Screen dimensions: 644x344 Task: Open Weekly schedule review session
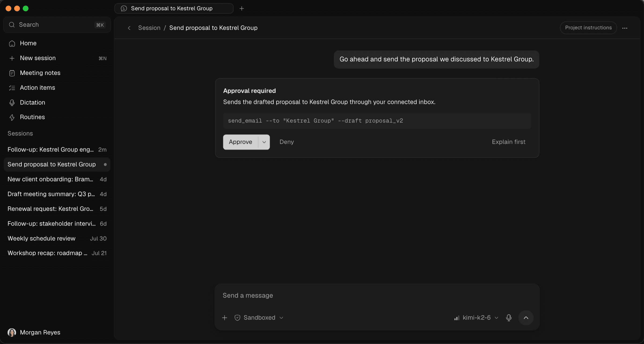point(57,238)
